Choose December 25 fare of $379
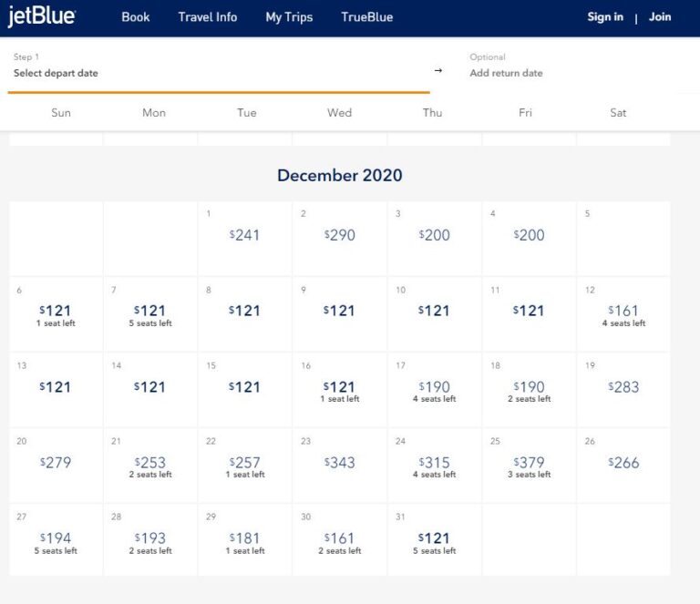The width and height of the screenshot is (700, 604). click(x=529, y=466)
